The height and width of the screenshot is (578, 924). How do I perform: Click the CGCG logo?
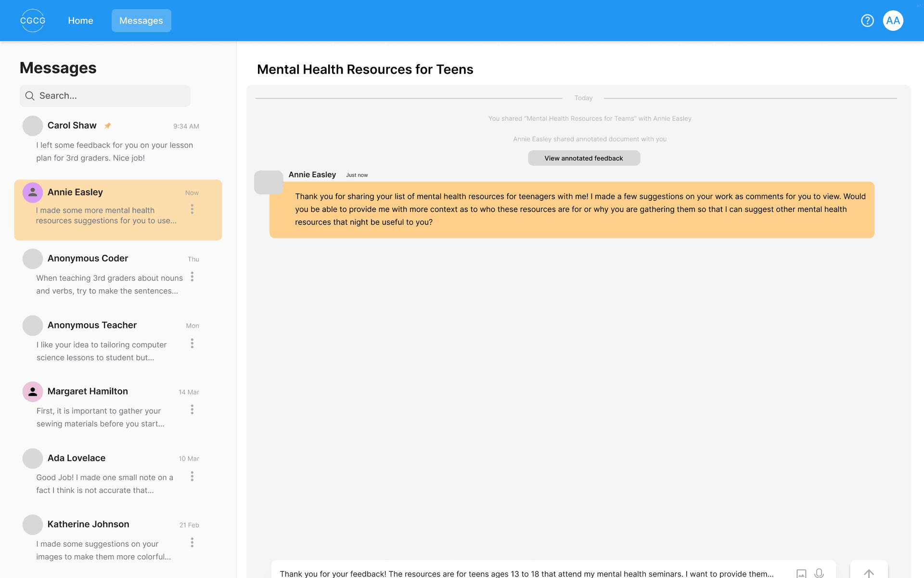pyautogui.click(x=33, y=21)
